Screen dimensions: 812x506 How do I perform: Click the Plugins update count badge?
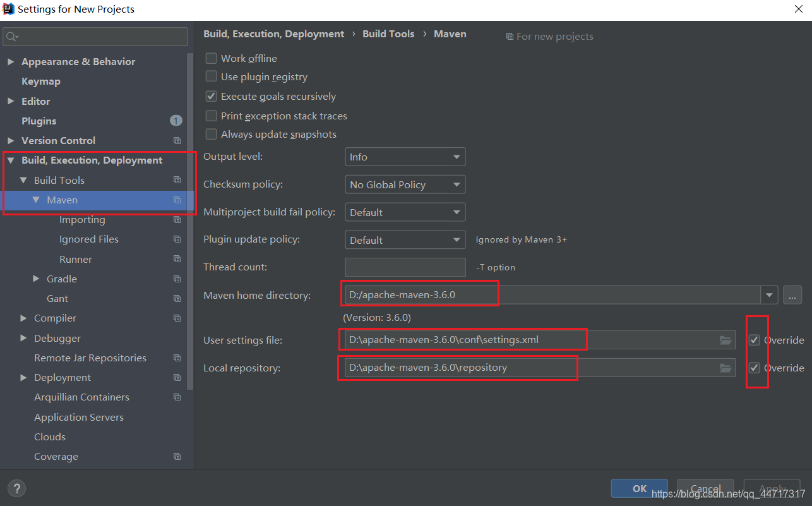pyautogui.click(x=176, y=121)
